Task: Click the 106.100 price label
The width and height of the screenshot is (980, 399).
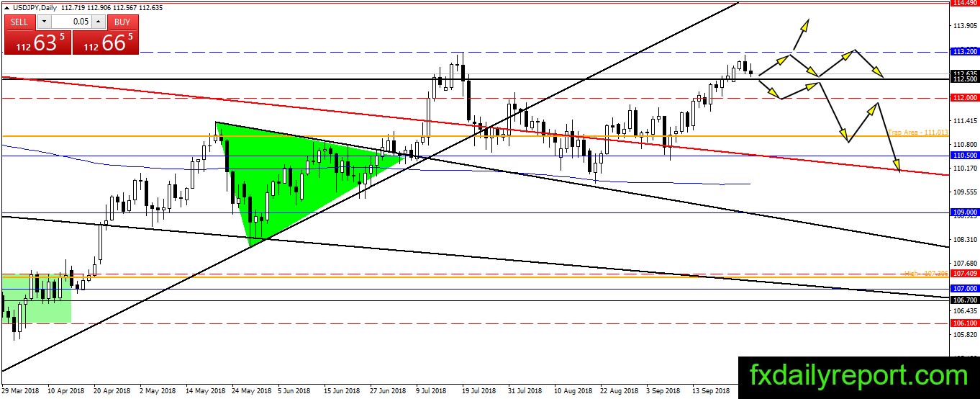Action: click(x=963, y=323)
